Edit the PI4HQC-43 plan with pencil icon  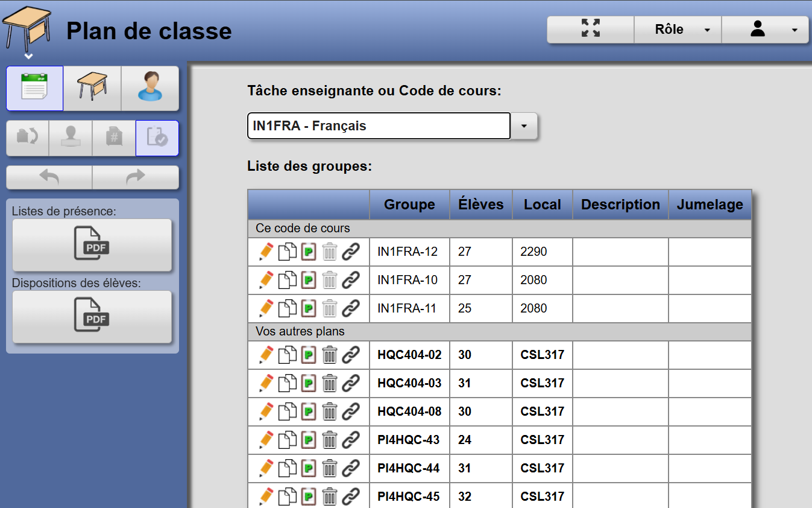pos(266,440)
